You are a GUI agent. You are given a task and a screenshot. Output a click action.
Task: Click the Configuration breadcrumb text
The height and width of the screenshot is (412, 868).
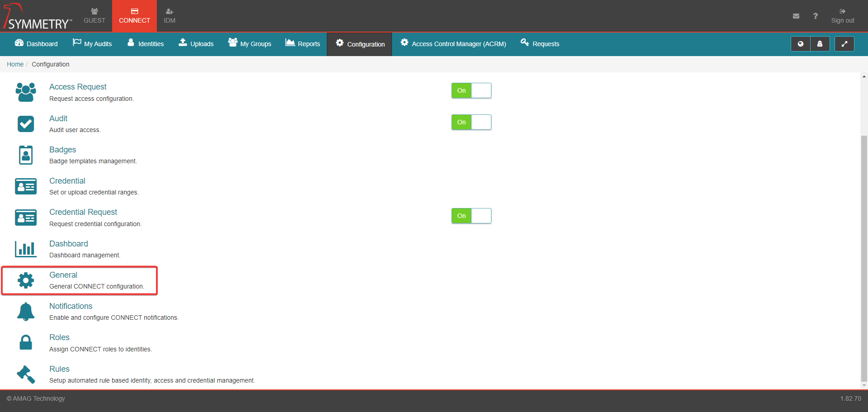51,64
